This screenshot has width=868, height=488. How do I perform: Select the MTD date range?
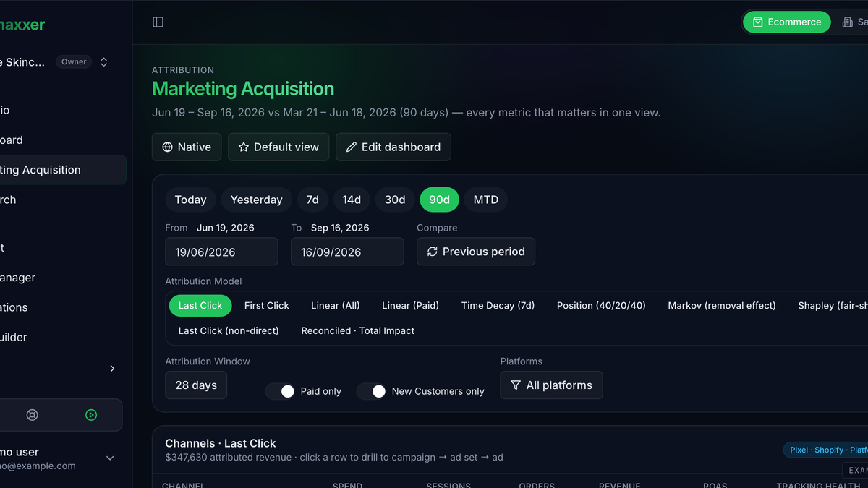click(x=486, y=200)
